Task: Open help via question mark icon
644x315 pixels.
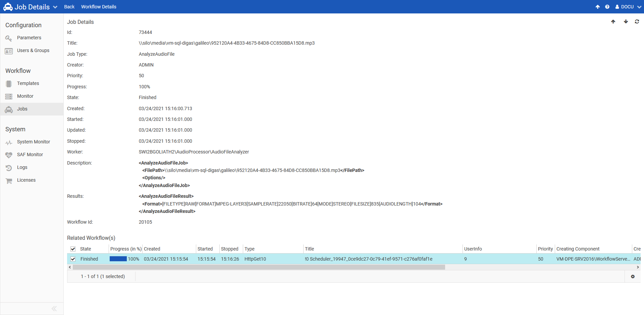Action: [607, 7]
